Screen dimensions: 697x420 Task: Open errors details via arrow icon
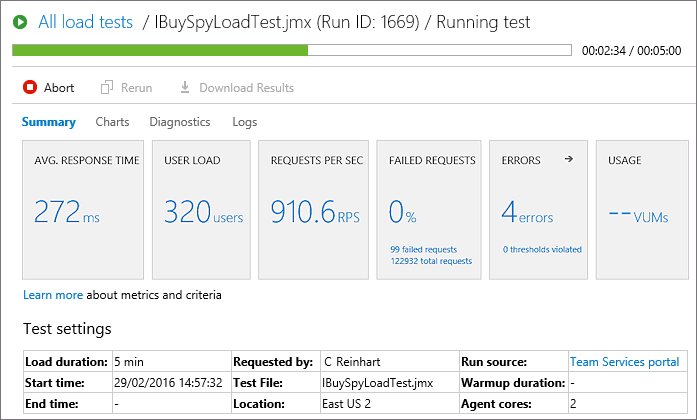coord(569,159)
